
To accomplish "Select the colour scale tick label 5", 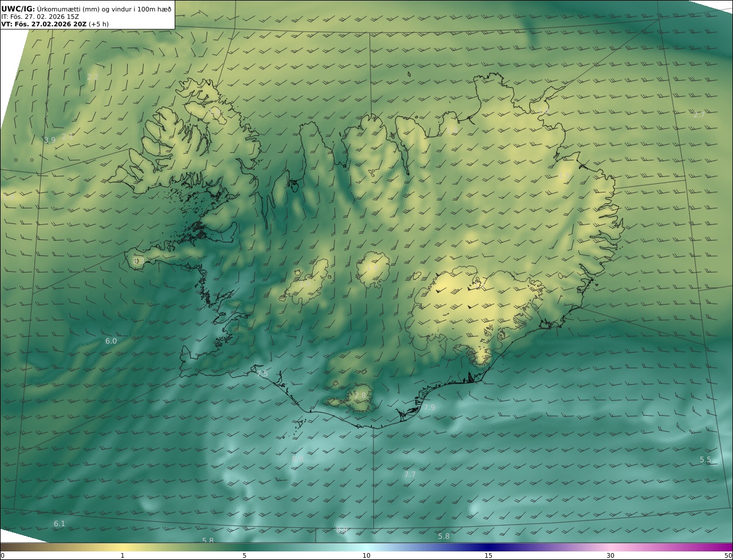I will pyautogui.click(x=245, y=555).
